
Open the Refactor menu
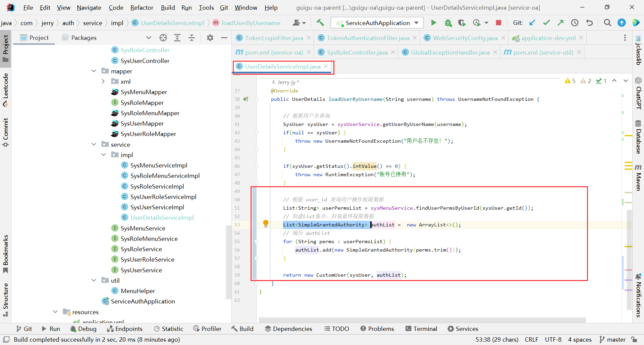tap(142, 7)
